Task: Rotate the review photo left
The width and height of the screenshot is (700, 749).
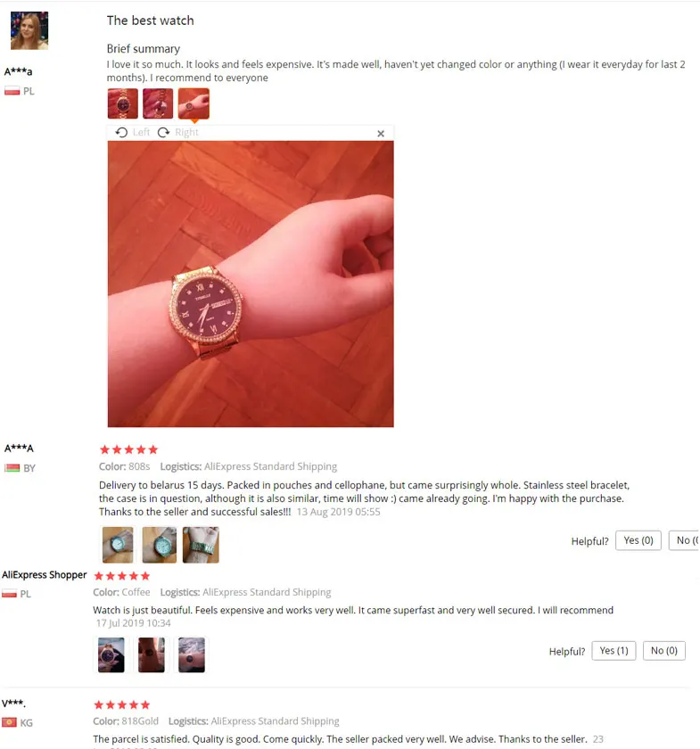Action: (133, 132)
